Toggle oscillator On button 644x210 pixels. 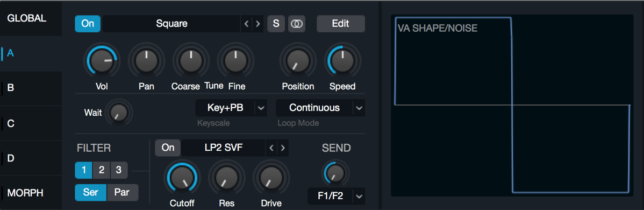pos(88,24)
